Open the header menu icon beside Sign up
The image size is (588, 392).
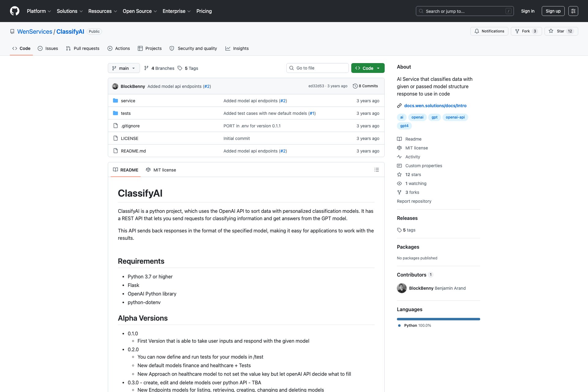click(x=573, y=11)
